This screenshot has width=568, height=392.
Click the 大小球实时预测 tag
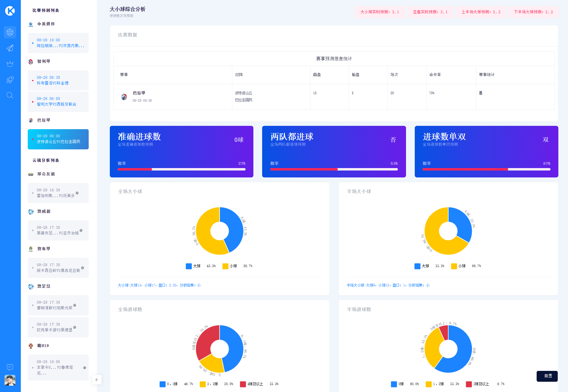(x=379, y=12)
